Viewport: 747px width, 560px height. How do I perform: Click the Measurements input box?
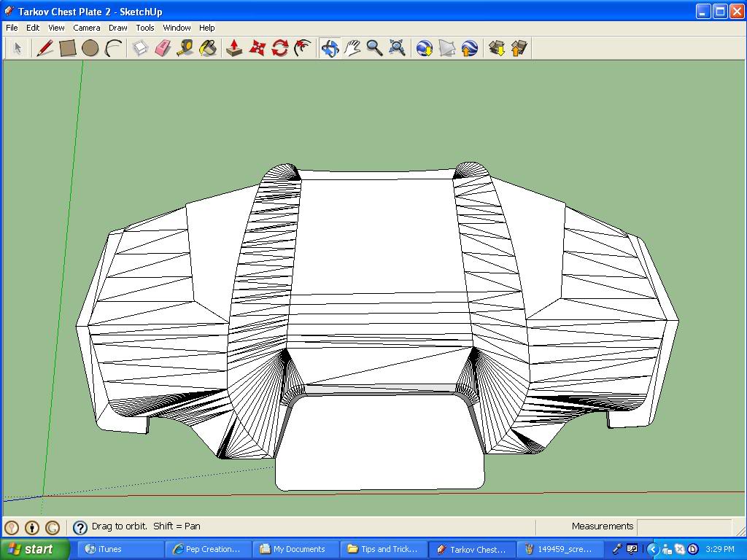(x=684, y=526)
